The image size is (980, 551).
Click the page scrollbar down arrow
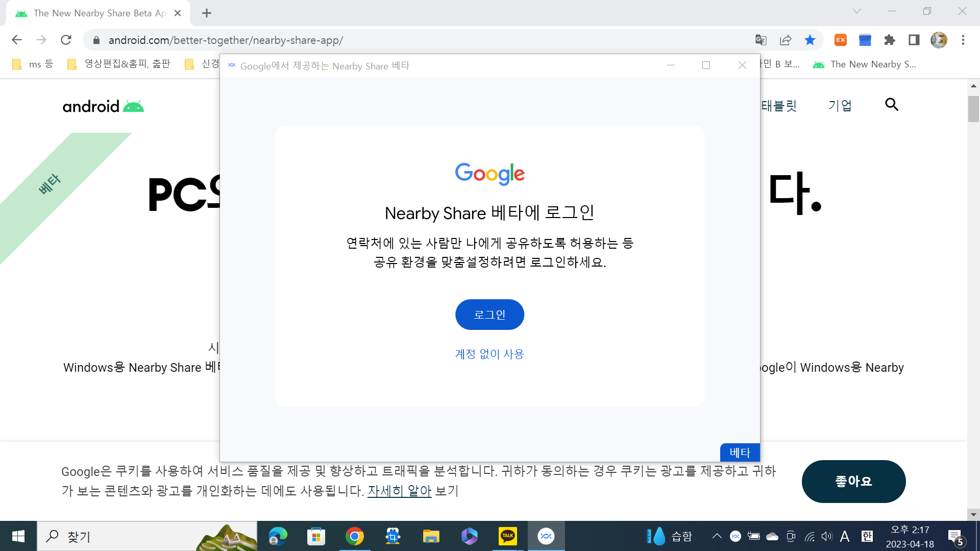pos(973,515)
